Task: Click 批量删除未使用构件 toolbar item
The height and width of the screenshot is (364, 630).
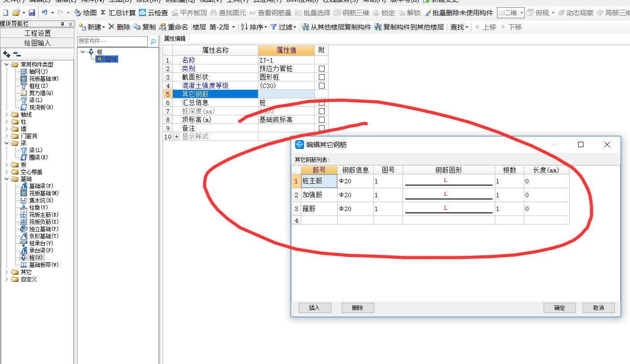Action: point(459,13)
